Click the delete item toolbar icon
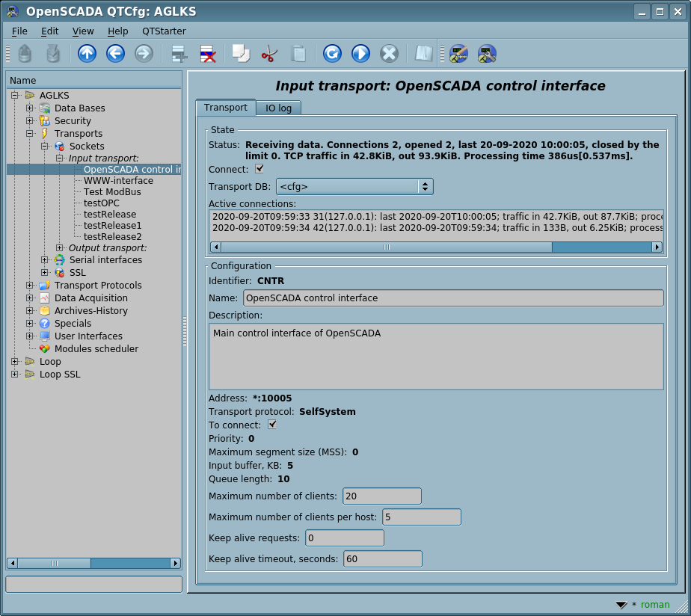Image resolution: width=691 pixels, height=616 pixels. point(208,54)
